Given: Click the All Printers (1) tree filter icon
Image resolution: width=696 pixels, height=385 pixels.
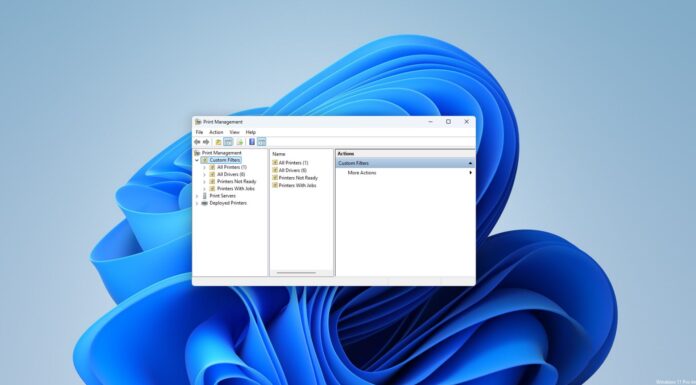Looking at the screenshot, I should [212, 167].
